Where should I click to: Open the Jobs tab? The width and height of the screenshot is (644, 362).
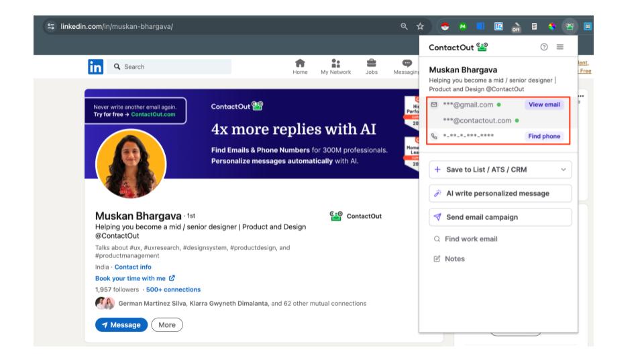pos(371,66)
